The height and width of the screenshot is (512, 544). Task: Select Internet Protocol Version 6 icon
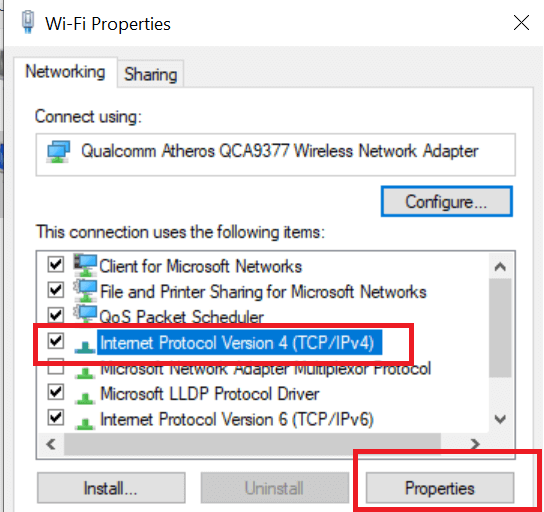85,423
